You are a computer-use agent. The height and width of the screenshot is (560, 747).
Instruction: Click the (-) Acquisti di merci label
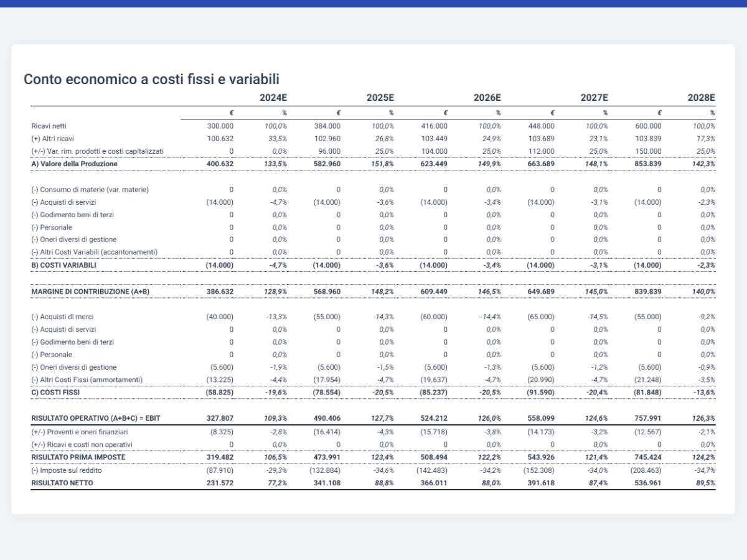point(62,317)
